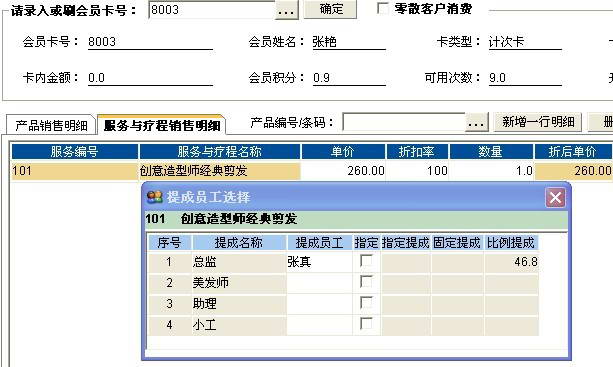Click the 比例提成 value 46.8
Screen dimensions: 613x367
click(x=511, y=262)
